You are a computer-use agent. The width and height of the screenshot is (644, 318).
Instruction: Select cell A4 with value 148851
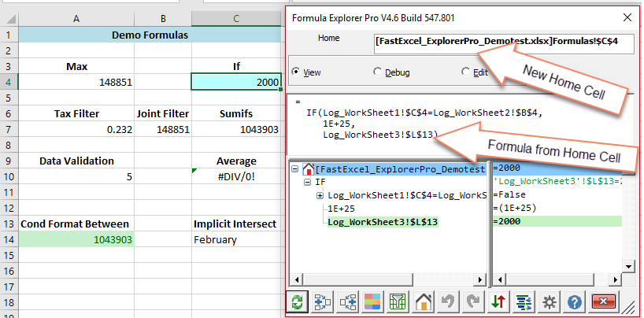76,82
